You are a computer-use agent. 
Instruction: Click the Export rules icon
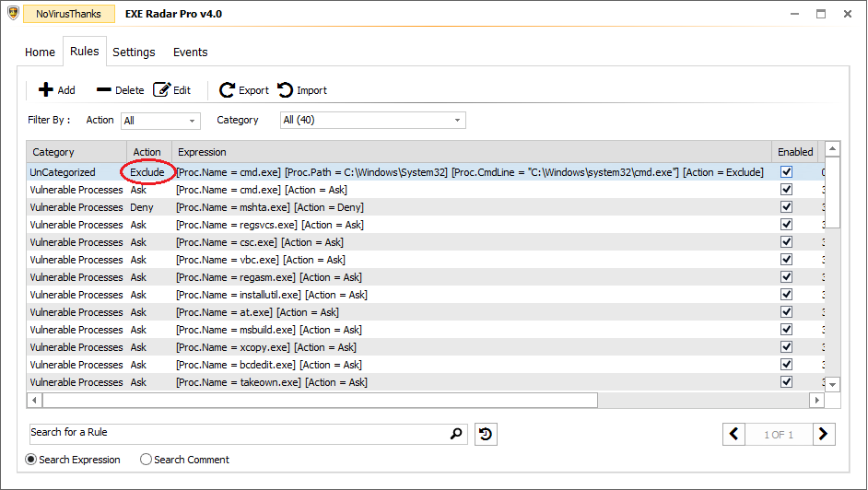click(228, 90)
